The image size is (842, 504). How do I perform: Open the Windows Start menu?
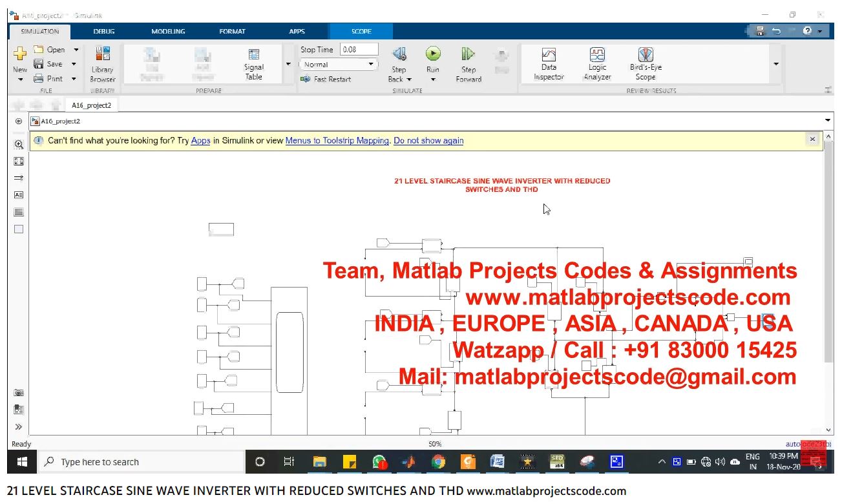(x=22, y=462)
